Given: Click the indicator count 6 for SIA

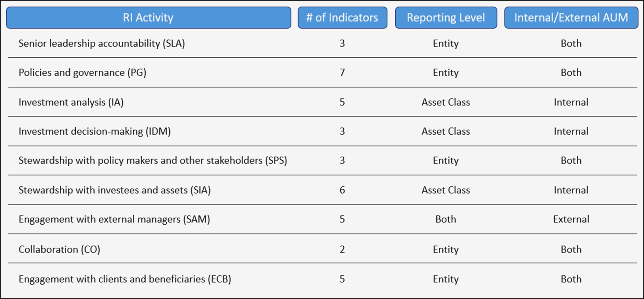Looking at the screenshot, I should [342, 190].
